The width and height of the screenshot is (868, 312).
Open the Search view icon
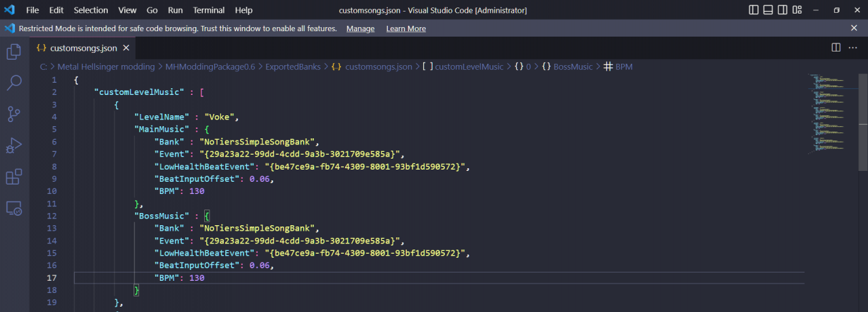[x=14, y=83]
